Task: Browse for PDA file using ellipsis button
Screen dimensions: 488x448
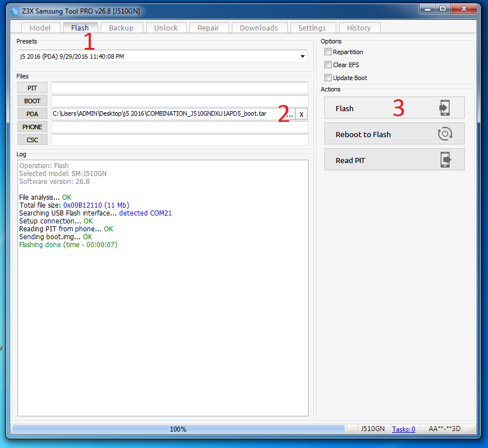Action: [289, 114]
